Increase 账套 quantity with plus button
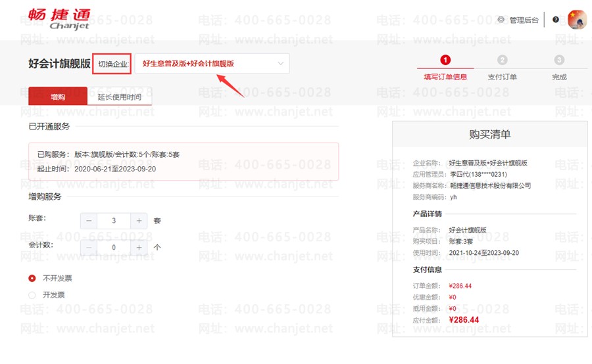 pyautogui.click(x=139, y=221)
